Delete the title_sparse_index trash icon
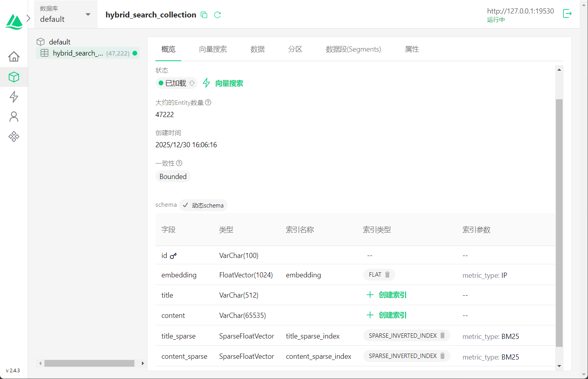Image resolution: width=588 pixels, height=379 pixels. (x=442, y=336)
